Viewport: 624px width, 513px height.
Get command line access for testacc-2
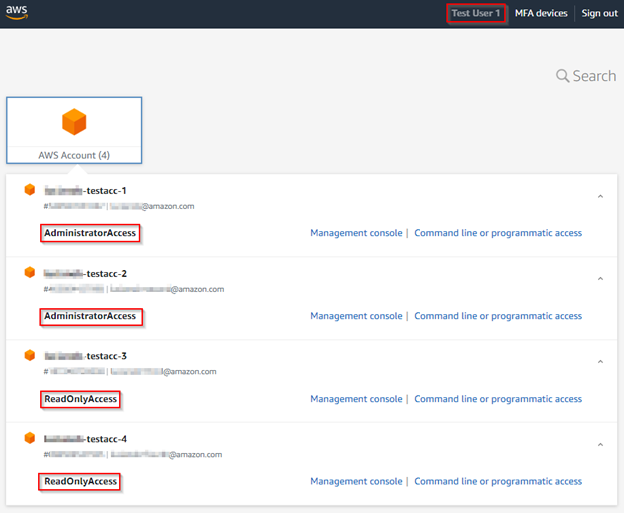[x=498, y=316]
